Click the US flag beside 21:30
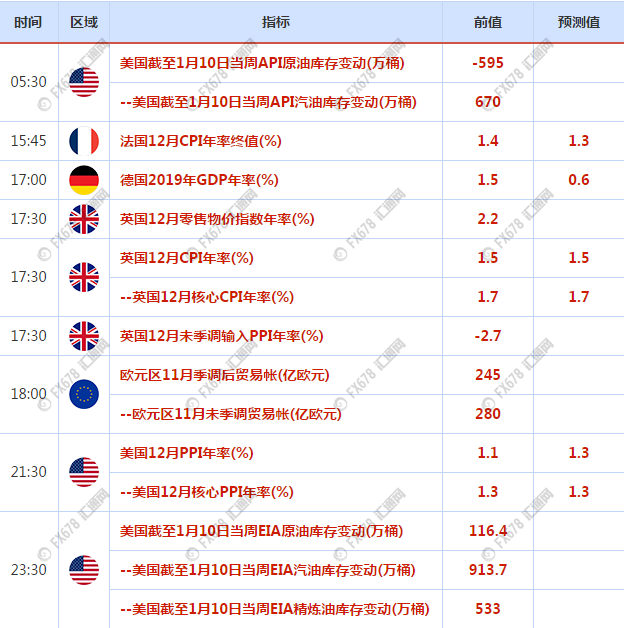The height and width of the screenshot is (628, 624). [84, 472]
